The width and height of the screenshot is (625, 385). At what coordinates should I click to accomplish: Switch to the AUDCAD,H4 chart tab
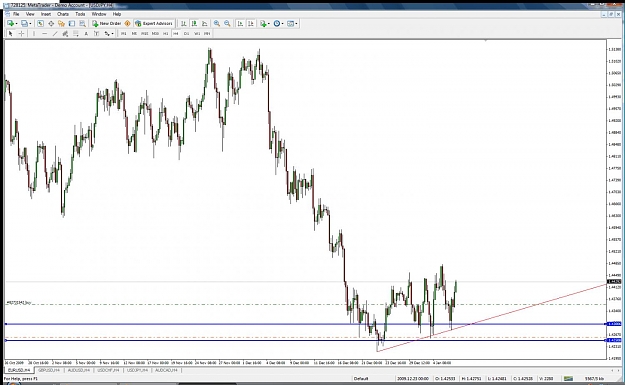coord(167,370)
